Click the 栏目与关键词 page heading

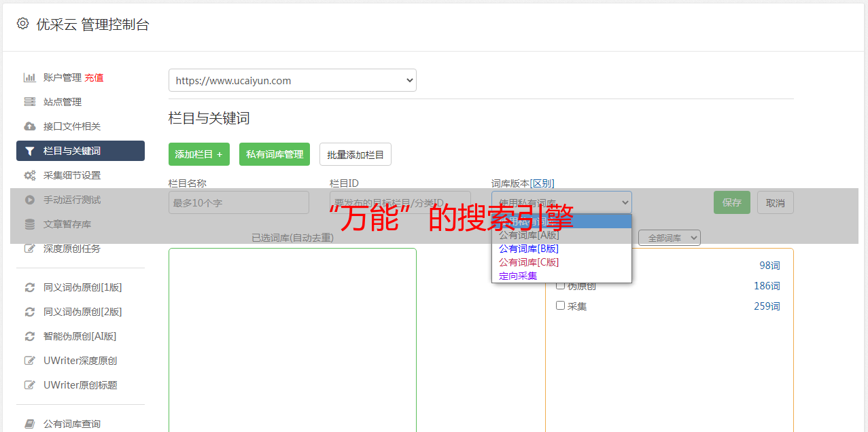click(x=209, y=118)
